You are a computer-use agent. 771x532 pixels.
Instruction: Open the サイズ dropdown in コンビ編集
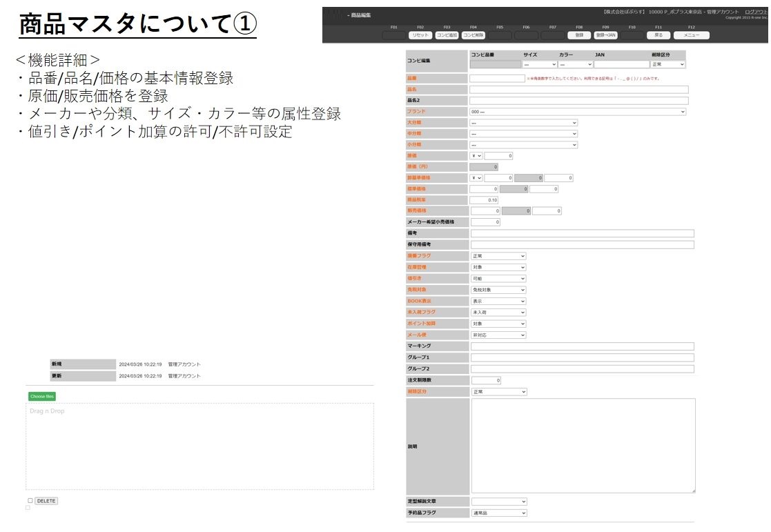540,64
